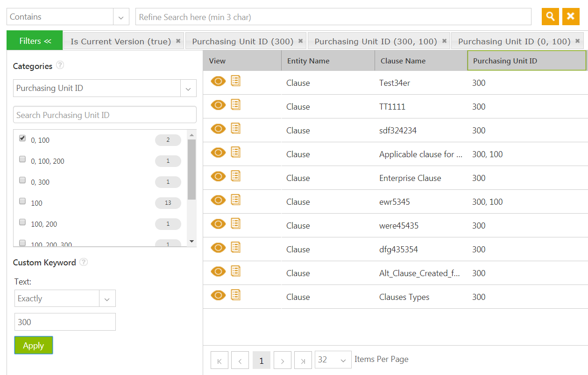588x375 pixels.
Task: Click the Purchasing Unit ID column header
Action: pyautogui.click(x=505, y=61)
